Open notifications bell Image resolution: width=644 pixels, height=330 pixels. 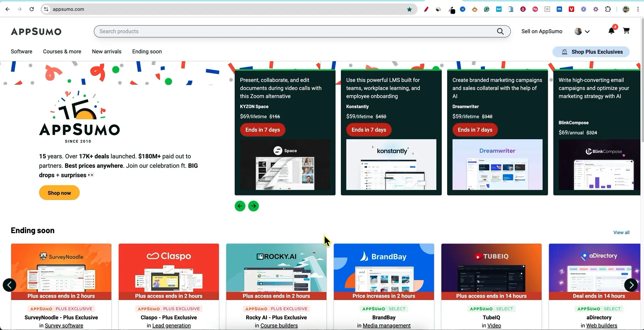(611, 31)
